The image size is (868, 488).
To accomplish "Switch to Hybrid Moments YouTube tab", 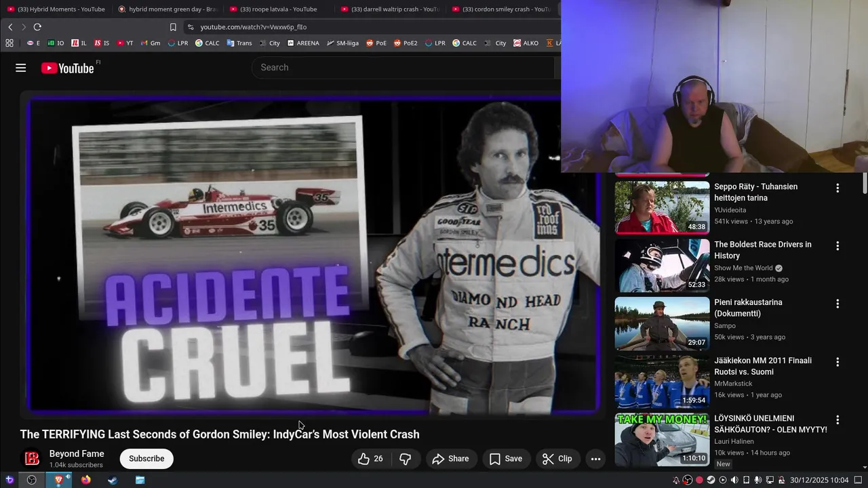I will pyautogui.click(x=56, y=9).
